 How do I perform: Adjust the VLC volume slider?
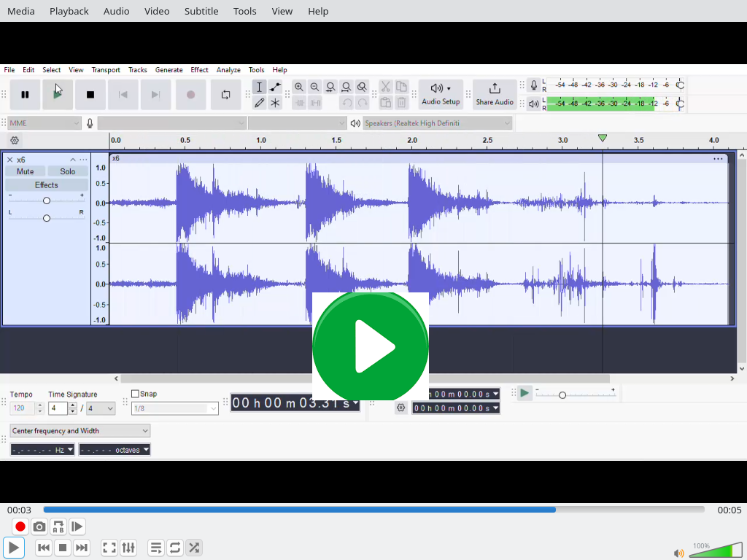[715, 551]
